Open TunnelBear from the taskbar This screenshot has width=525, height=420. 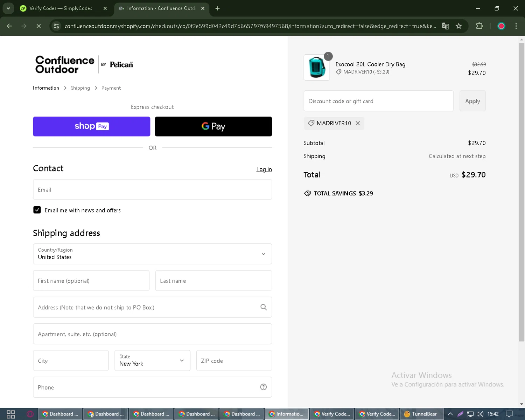coord(421,414)
